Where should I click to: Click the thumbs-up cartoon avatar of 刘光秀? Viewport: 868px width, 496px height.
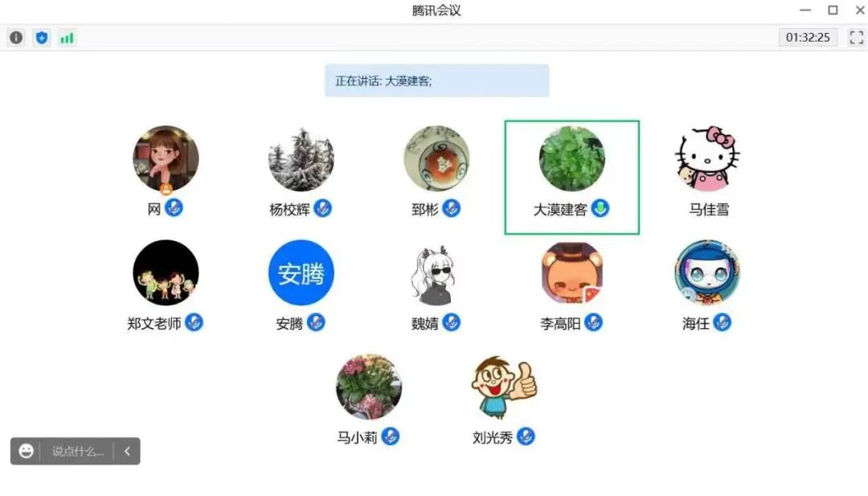point(504,387)
